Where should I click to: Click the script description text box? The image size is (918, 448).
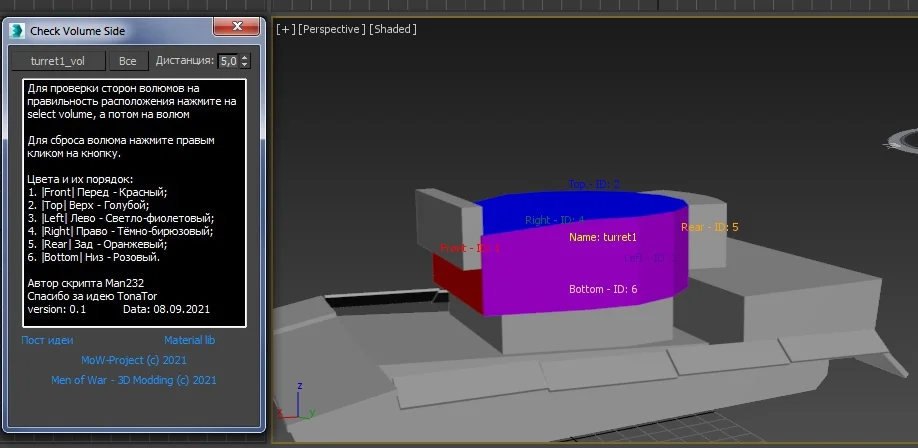pos(134,203)
